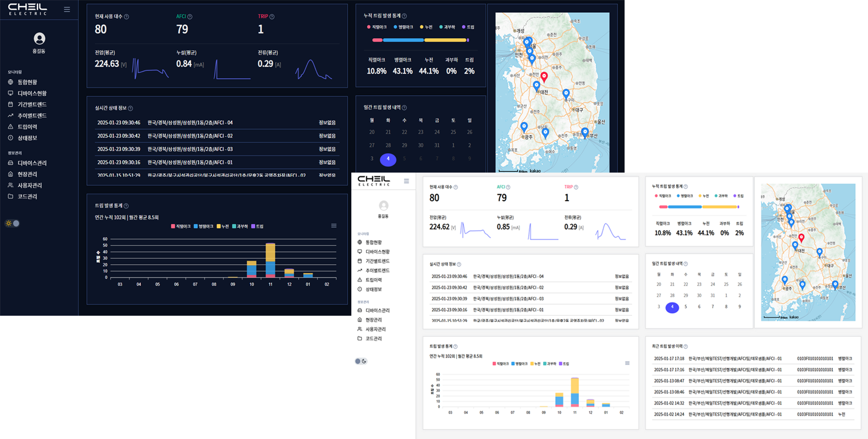The height and width of the screenshot is (439, 868).
Task: Click help icon next to TRIP in light dashboard
Action: pyautogui.click(x=576, y=187)
